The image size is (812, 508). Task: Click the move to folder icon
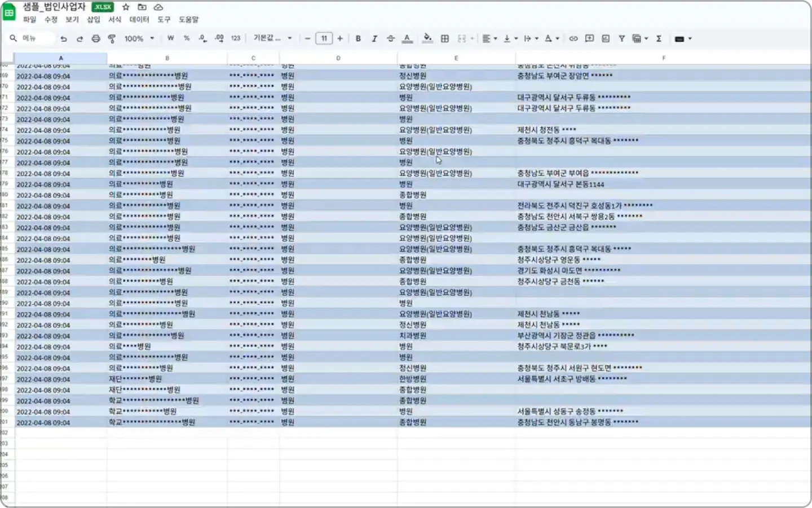[x=142, y=7]
